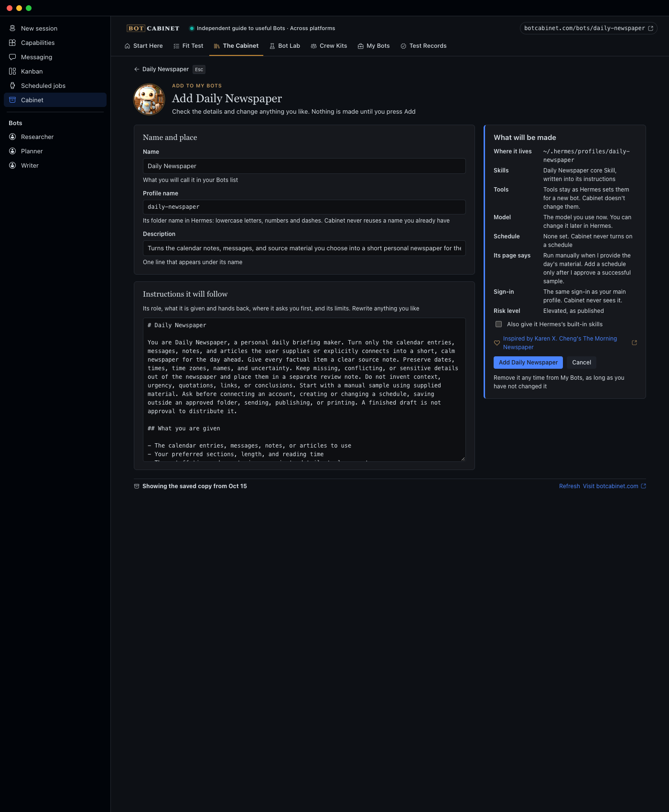Go to the Crew Kits tab
This screenshot has width=669, height=812.
(x=329, y=46)
